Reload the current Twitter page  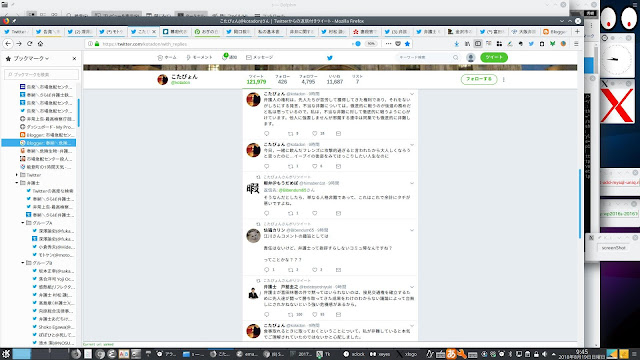pos(29,44)
